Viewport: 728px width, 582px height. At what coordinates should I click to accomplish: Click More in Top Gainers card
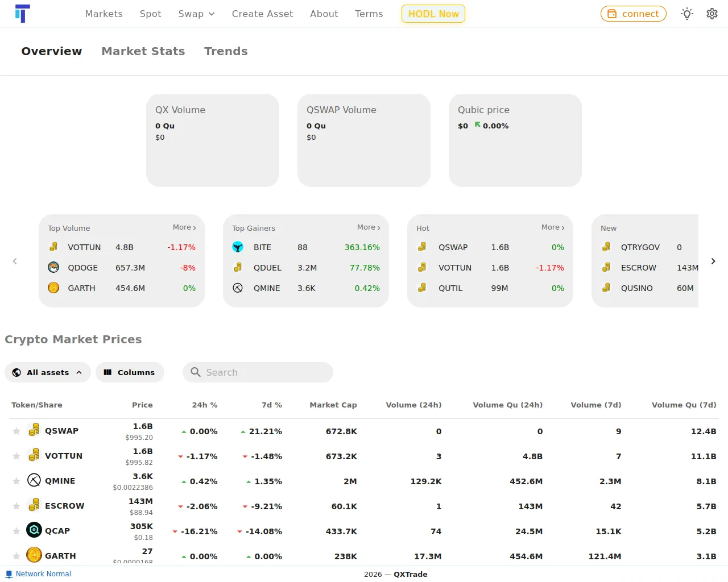coord(369,227)
